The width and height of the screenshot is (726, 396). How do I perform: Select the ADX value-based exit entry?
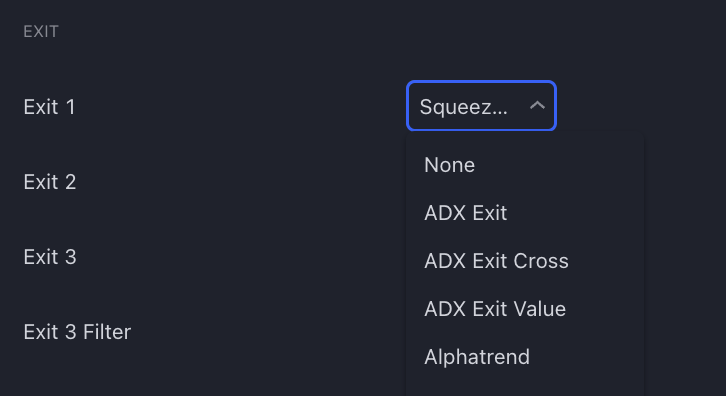(x=525, y=309)
